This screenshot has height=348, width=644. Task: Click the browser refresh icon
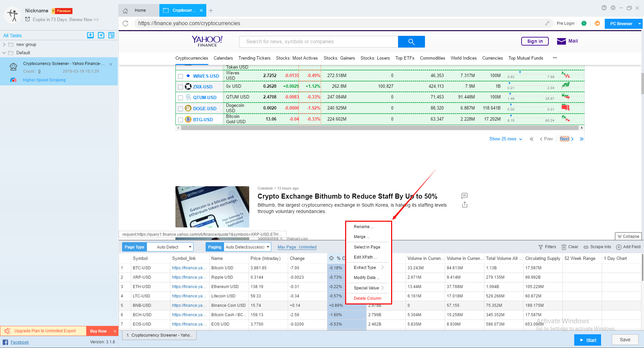click(125, 23)
